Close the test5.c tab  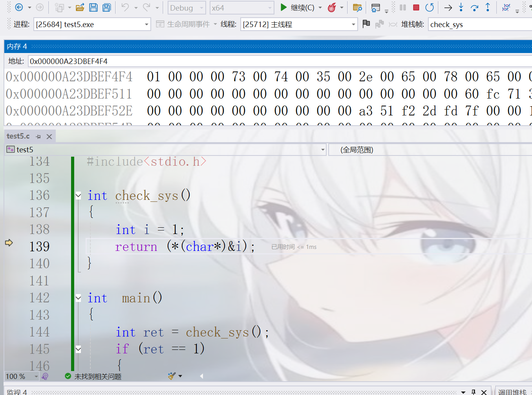coord(49,137)
